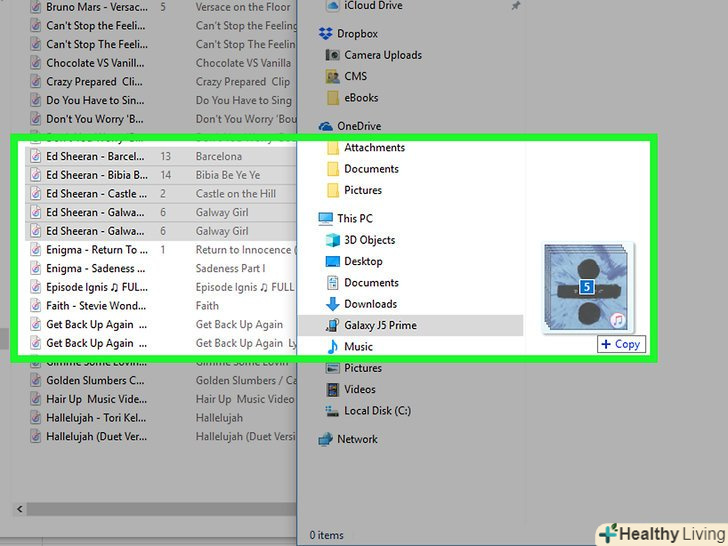Click the Copy drag tooltip

click(x=621, y=344)
